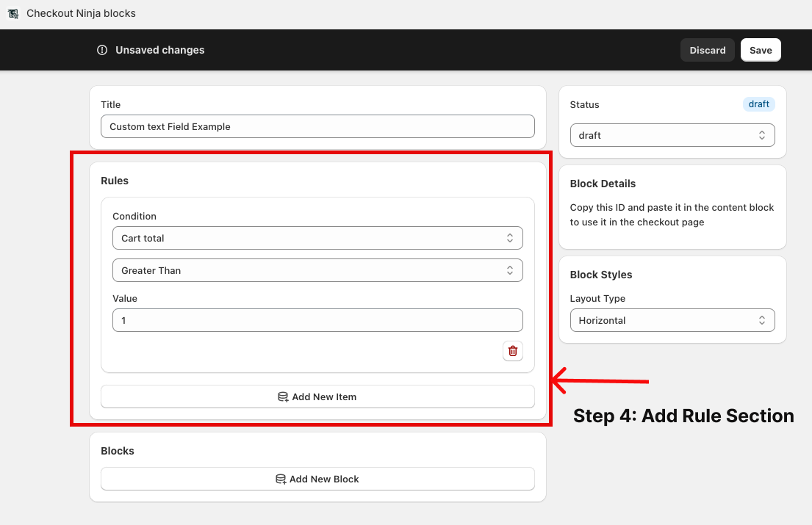Click the Step 4 Add Rule Section annotation
Viewport: 812px width, 525px height.
click(x=683, y=416)
